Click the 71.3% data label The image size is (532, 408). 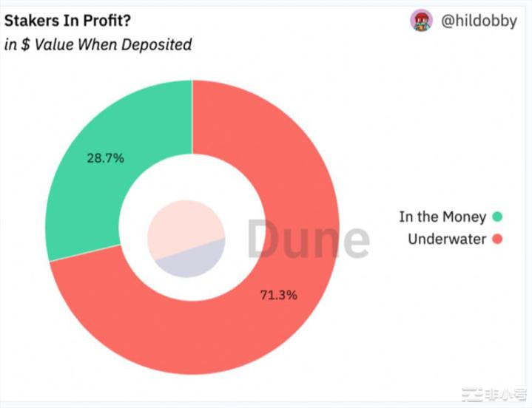279,295
